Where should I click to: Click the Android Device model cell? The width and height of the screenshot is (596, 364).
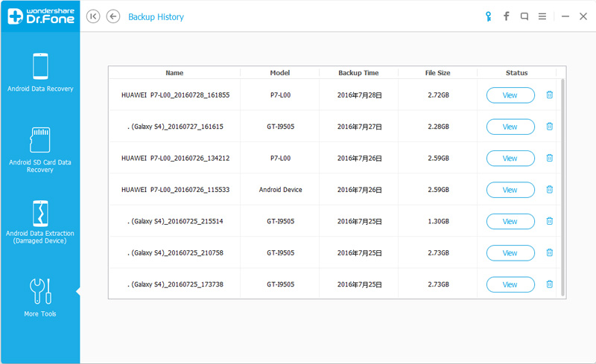(x=281, y=190)
